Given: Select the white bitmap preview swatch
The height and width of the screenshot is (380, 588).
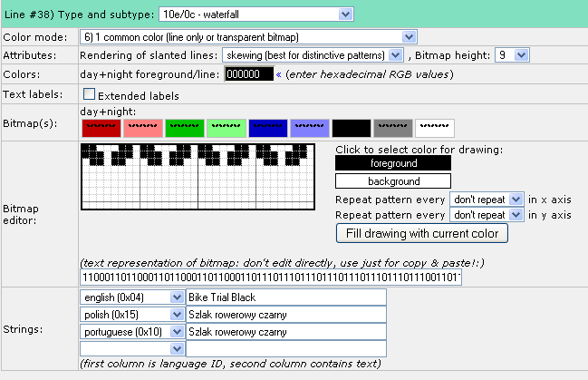Looking at the screenshot, I should [x=435, y=128].
